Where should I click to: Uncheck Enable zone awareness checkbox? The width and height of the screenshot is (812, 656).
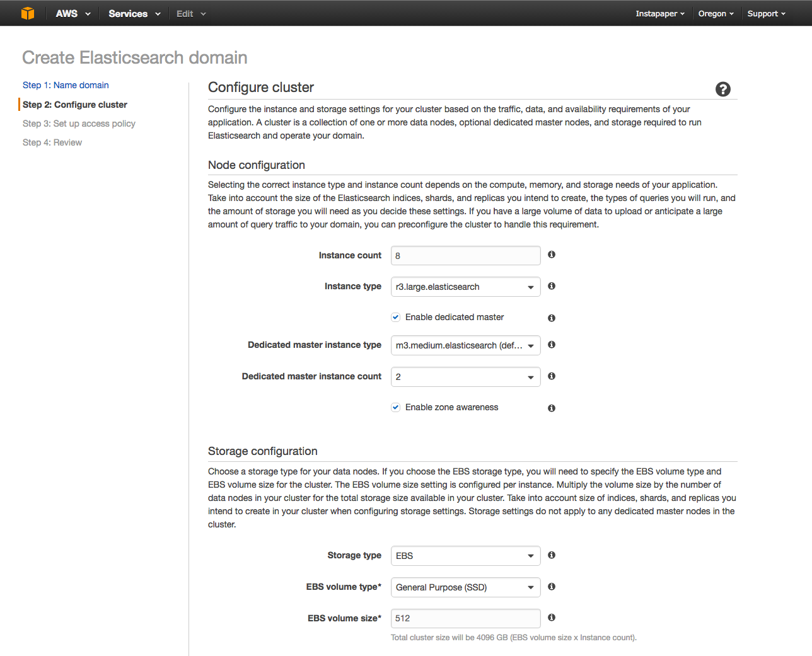pos(396,407)
